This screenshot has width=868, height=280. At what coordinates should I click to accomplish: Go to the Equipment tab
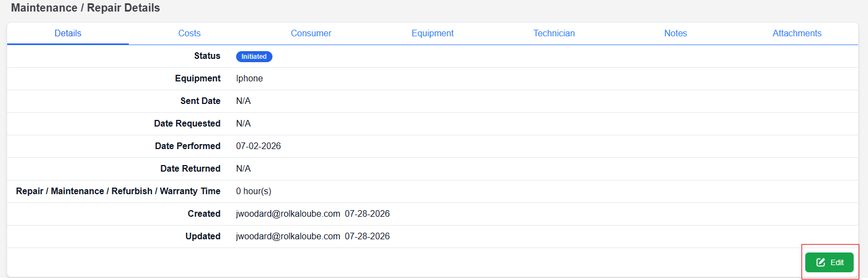click(433, 33)
